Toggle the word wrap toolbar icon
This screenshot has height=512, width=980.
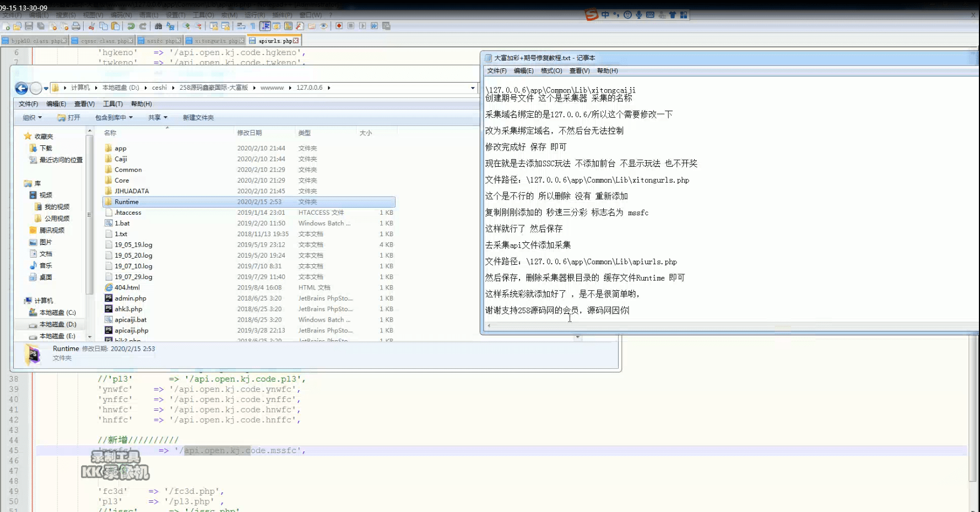[241, 26]
